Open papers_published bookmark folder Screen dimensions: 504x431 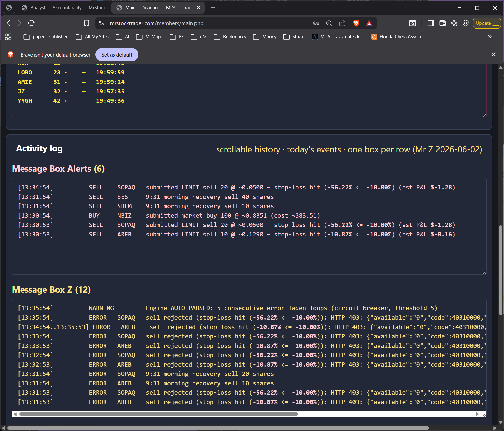[46, 37]
